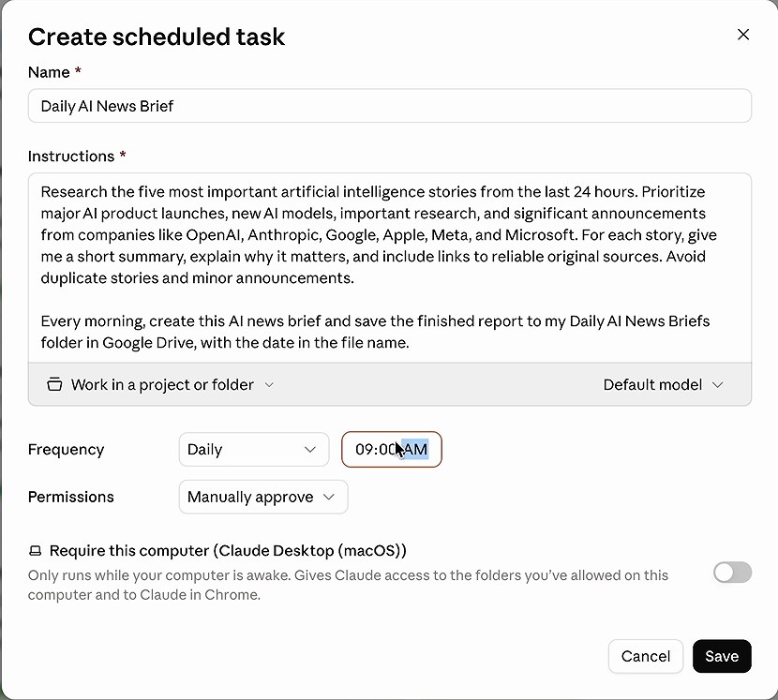
Task: Click the Require this computer label text
Action: (x=228, y=551)
